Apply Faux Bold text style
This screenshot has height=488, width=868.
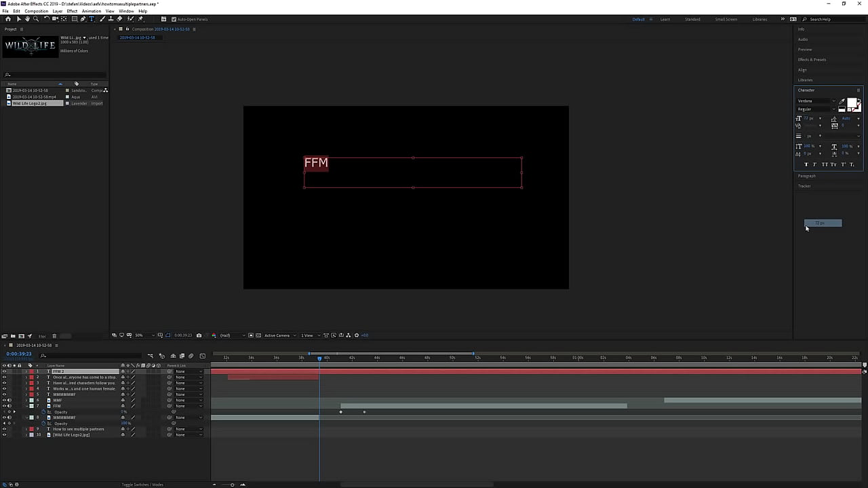tap(806, 165)
